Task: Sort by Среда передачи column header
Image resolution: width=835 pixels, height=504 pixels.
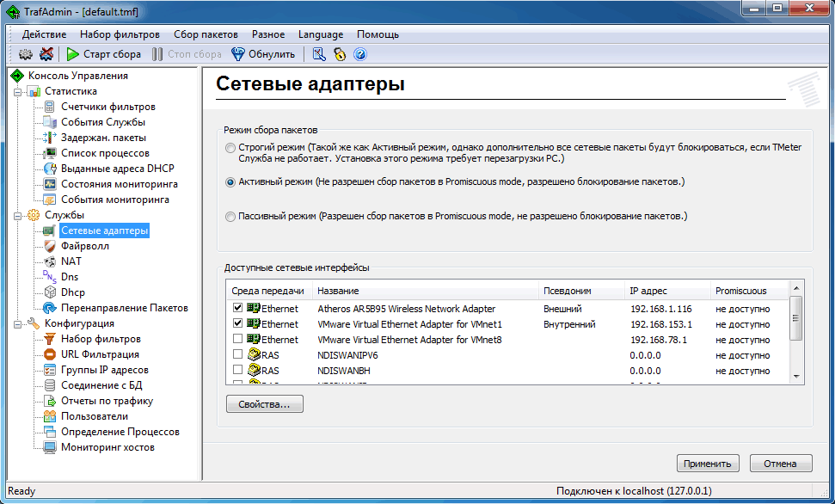Action: tap(270, 291)
